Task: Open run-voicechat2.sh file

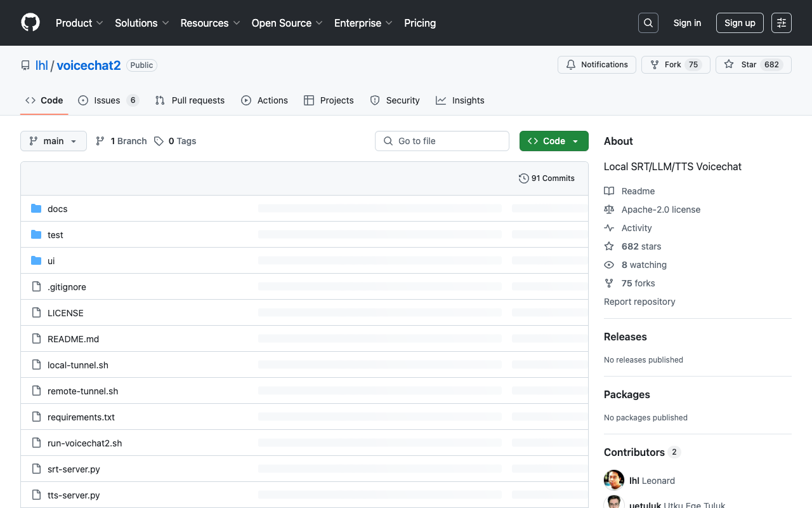Action: click(84, 443)
